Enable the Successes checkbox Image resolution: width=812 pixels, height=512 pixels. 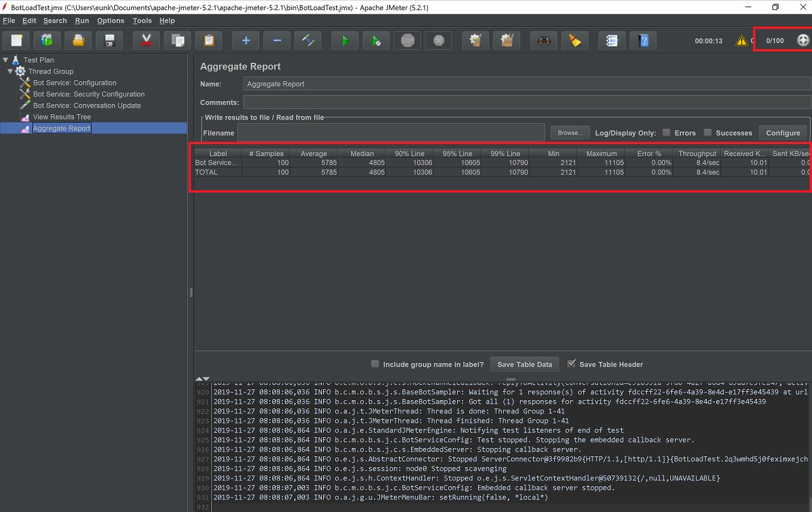[707, 132]
